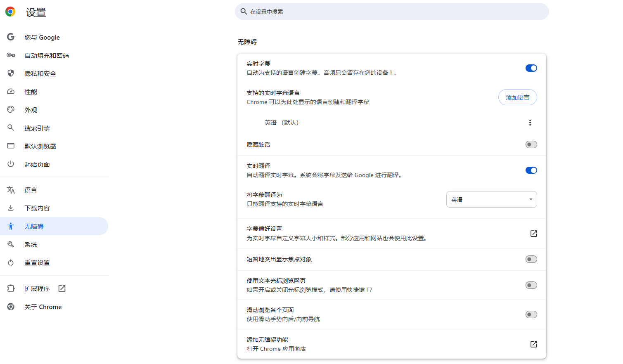Open external link icon for 字幕偏好设置
Screen dimensions: 623x364
point(534,234)
